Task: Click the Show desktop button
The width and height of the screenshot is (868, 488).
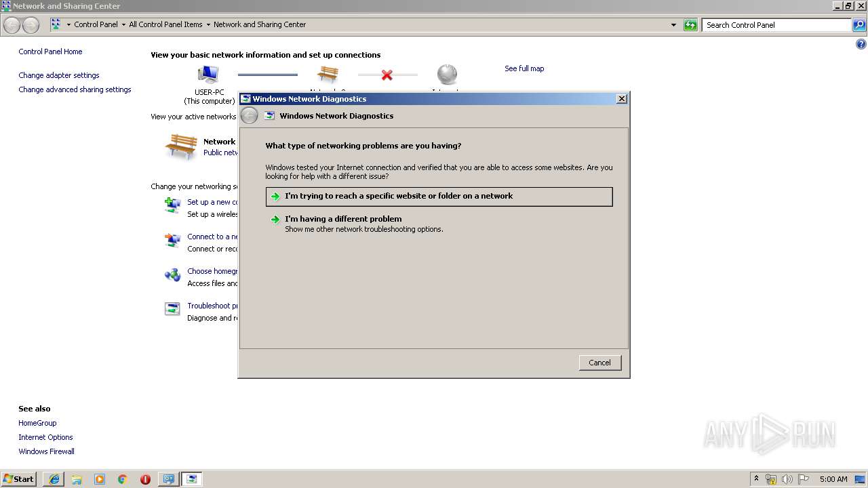Action: click(860, 479)
